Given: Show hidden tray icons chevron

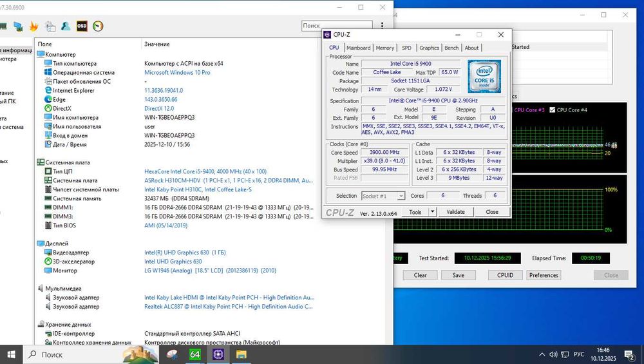Looking at the screenshot, I should [542, 354].
